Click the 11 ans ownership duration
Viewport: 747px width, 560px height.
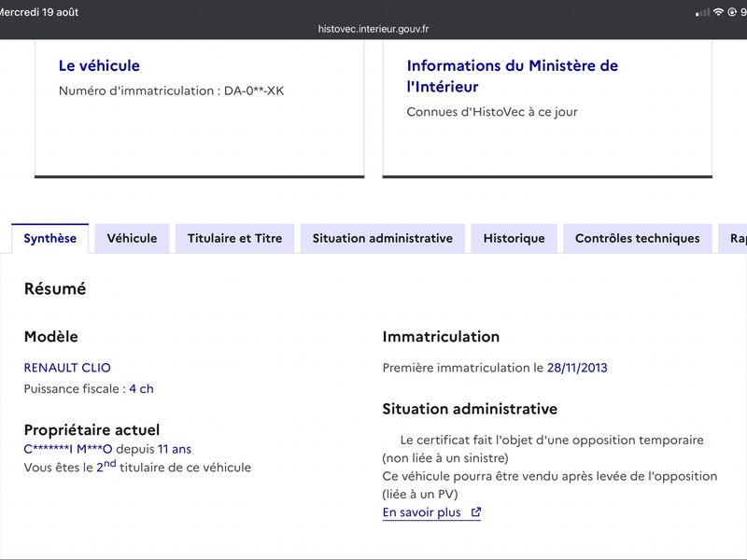coord(175,449)
